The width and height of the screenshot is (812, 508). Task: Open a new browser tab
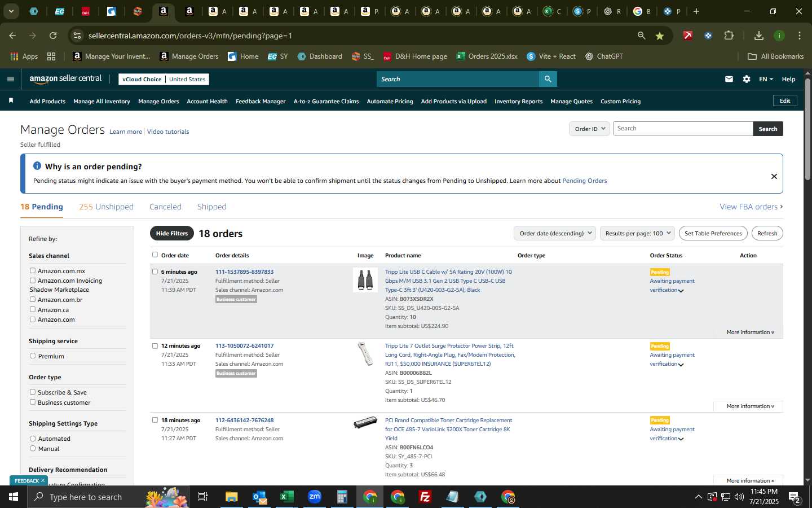pos(696,11)
